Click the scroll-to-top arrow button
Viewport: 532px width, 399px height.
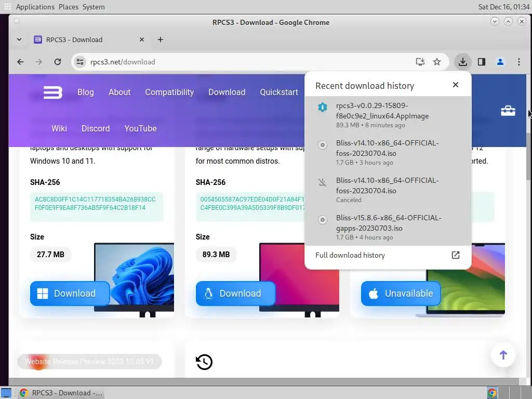point(503,355)
